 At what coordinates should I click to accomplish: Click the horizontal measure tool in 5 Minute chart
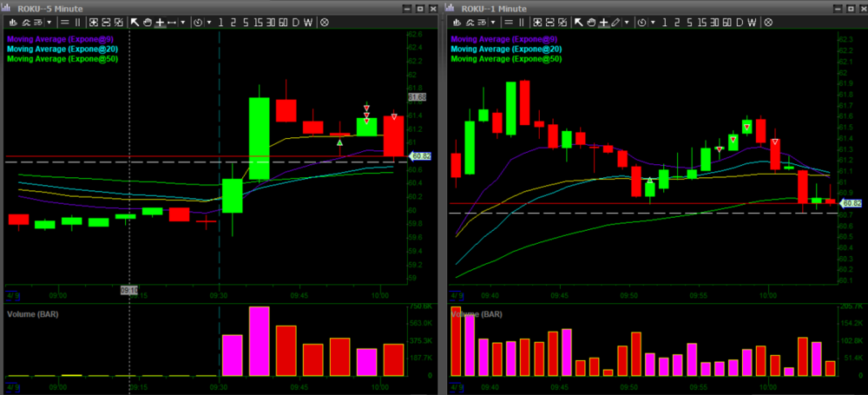(172, 22)
